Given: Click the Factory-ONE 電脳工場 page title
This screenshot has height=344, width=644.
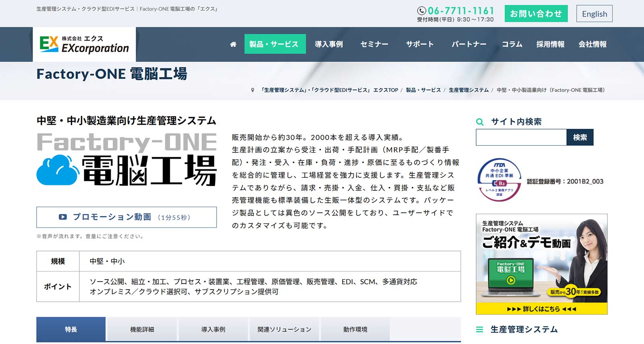Looking at the screenshot, I should pos(112,74).
